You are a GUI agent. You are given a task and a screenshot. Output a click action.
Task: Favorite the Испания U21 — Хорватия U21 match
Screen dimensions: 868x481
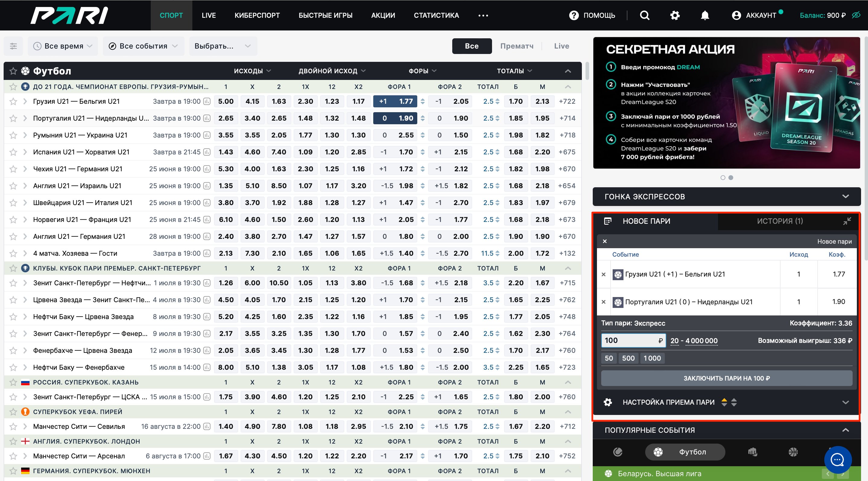pyautogui.click(x=13, y=152)
